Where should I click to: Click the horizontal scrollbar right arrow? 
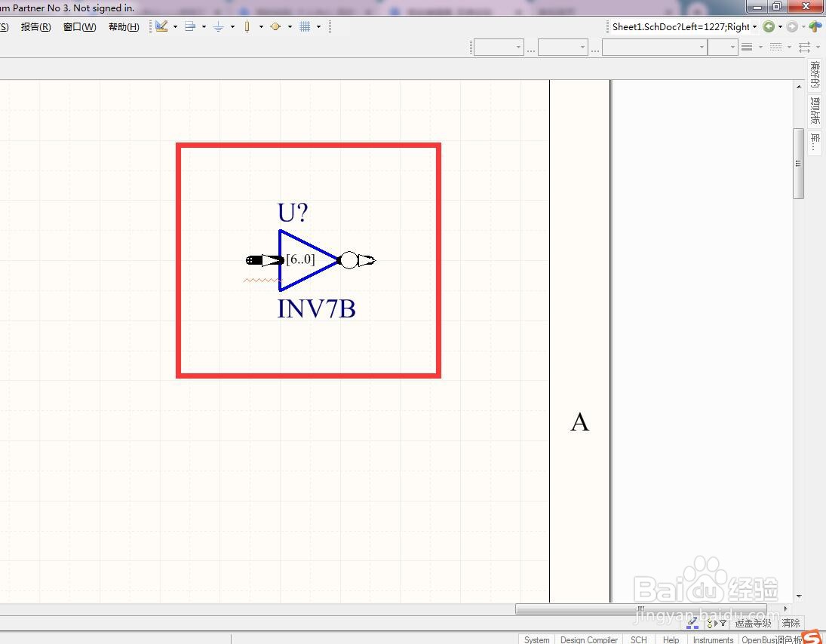(785, 609)
